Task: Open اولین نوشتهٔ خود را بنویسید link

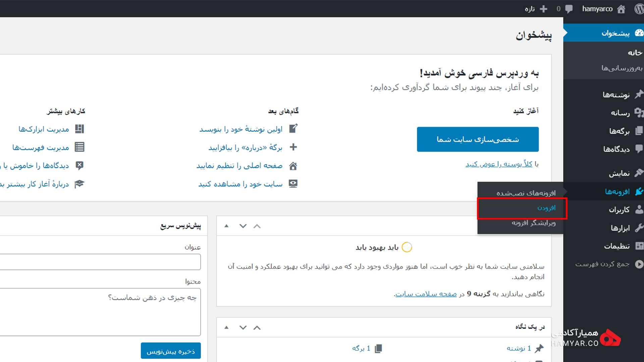Action: click(241, 129)
